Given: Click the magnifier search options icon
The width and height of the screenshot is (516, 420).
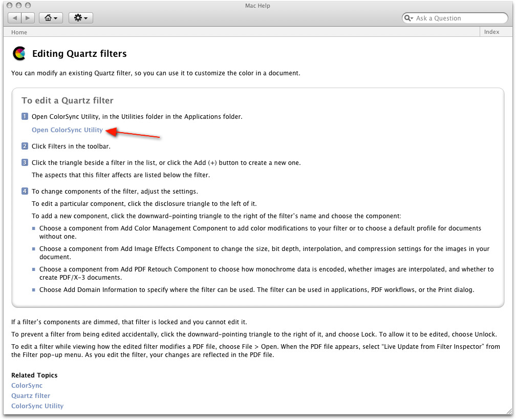Looking at the screenshot, I should point(408,18).
